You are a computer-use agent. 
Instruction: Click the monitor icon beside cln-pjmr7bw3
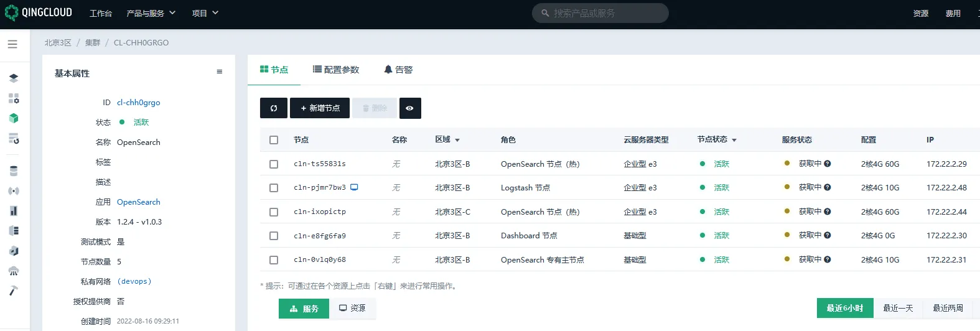click(354, 187)
